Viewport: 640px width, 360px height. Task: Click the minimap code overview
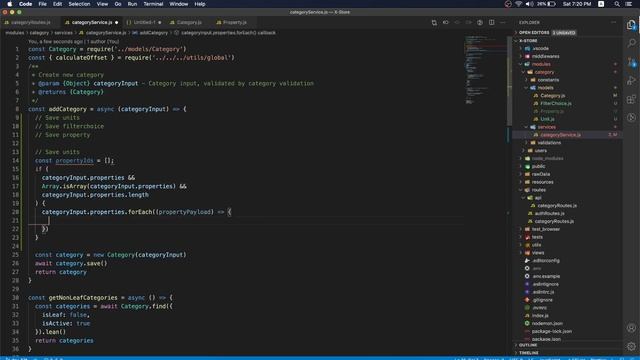(x=485, y=69)
